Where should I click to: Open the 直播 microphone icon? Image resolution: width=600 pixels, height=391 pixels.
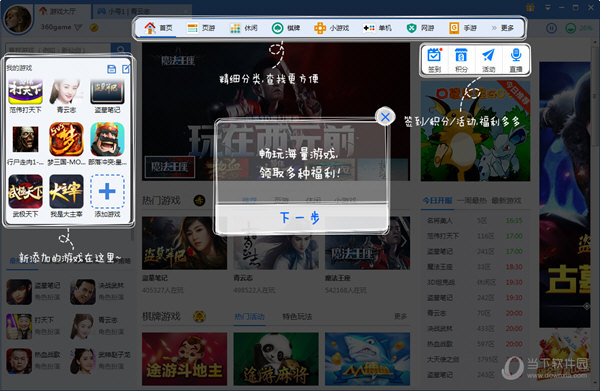(x=516, y=59)
